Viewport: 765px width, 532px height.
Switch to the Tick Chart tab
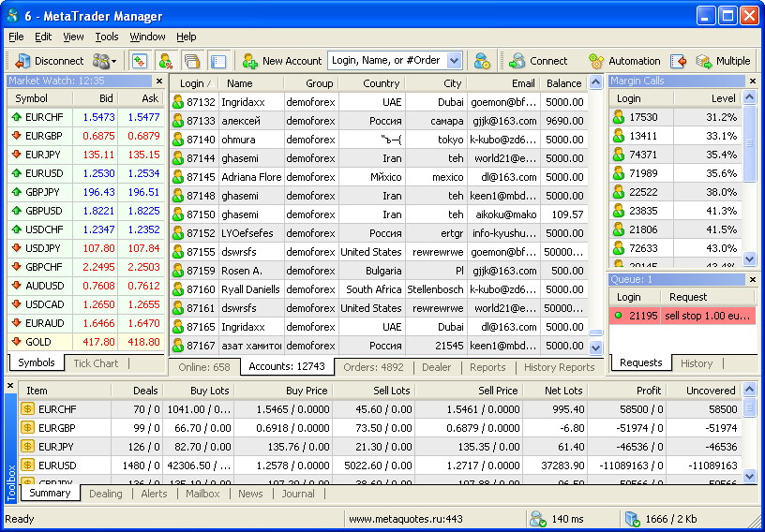[96, 363]
